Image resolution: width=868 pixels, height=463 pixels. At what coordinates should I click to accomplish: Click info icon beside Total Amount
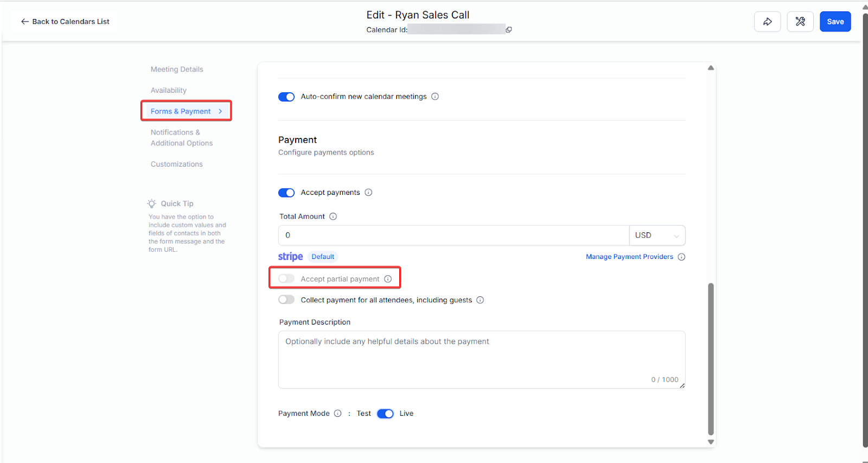click(x=333, y=217)
